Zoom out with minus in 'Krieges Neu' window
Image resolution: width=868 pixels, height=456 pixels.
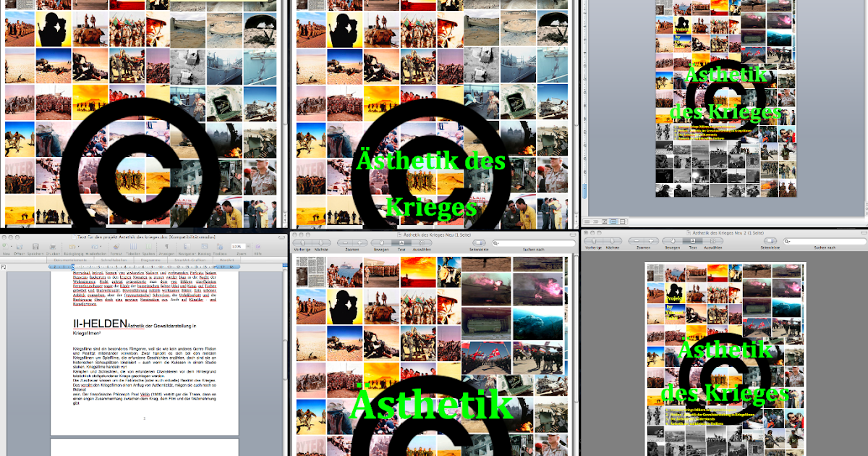(x=345, y=242)
